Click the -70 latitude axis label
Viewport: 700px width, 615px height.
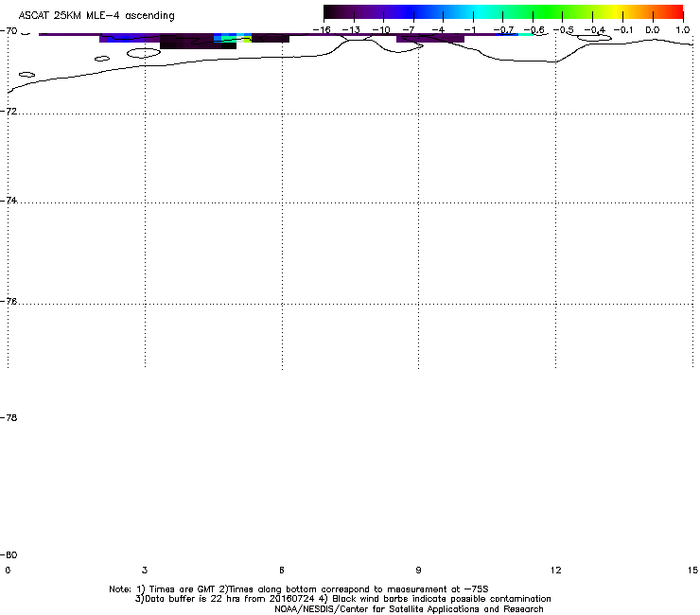9,31
